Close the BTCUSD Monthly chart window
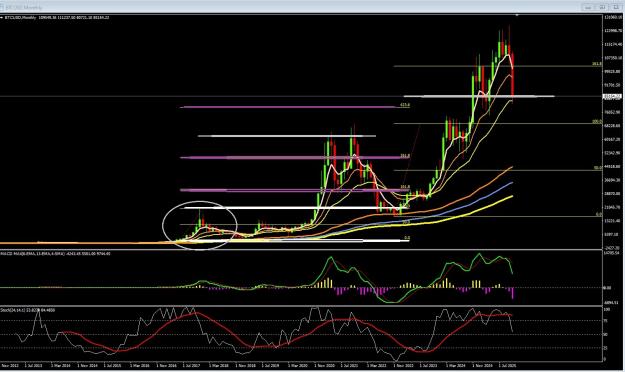 (616, 7)
